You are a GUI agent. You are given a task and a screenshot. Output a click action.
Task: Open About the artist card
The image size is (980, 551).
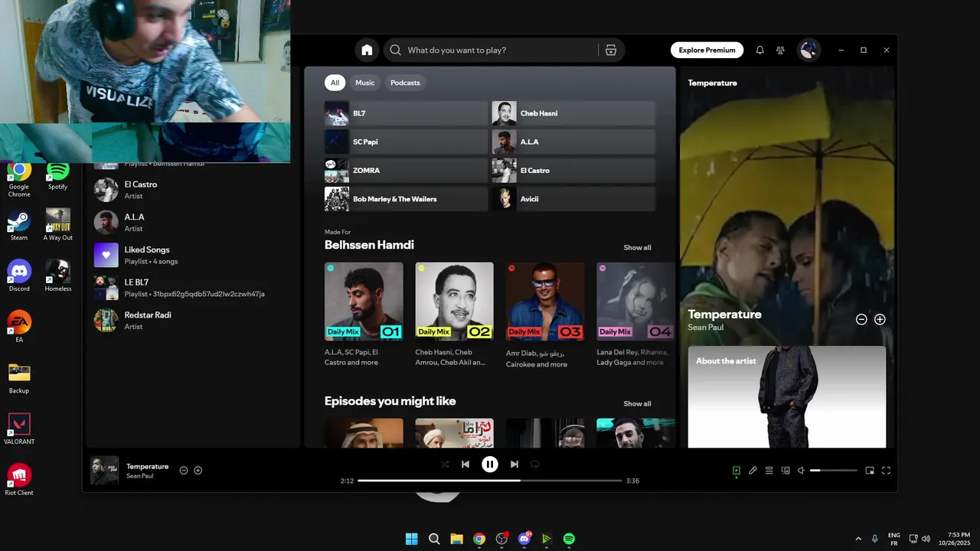point(786,396)
